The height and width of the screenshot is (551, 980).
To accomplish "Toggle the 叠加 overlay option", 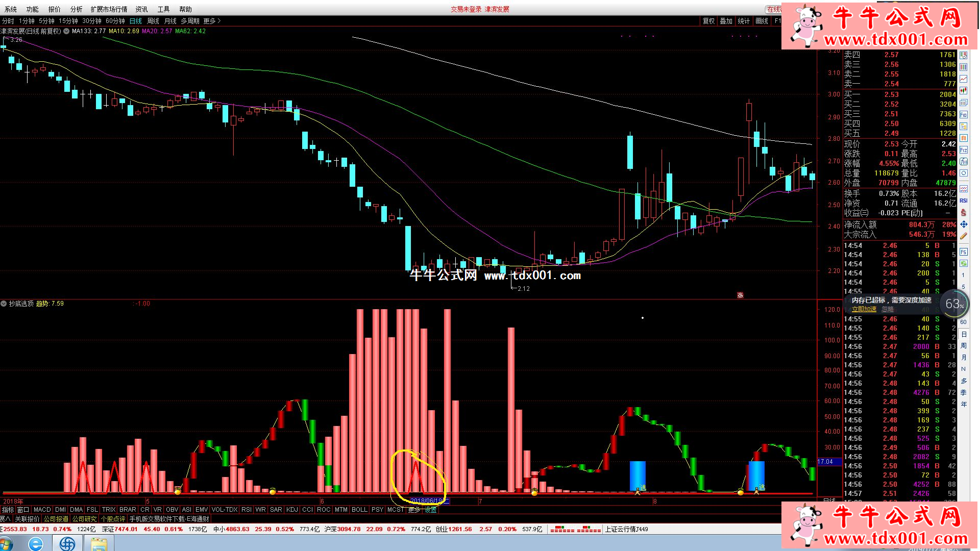I will 726,21.
